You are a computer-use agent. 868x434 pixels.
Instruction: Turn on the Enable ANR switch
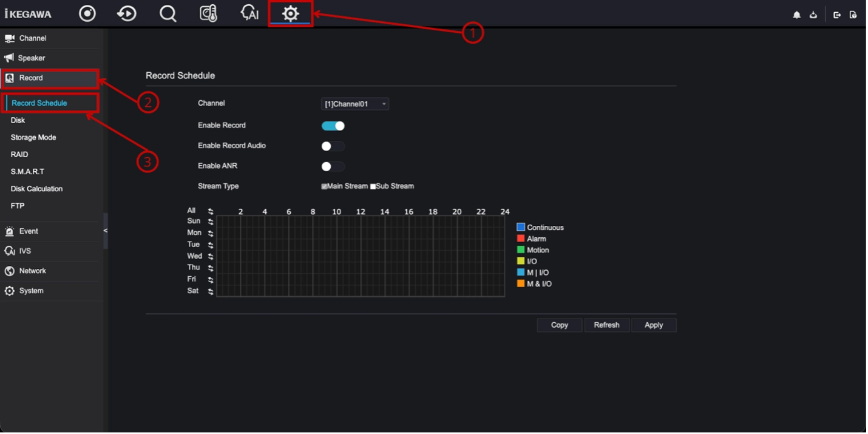(333, 166)
